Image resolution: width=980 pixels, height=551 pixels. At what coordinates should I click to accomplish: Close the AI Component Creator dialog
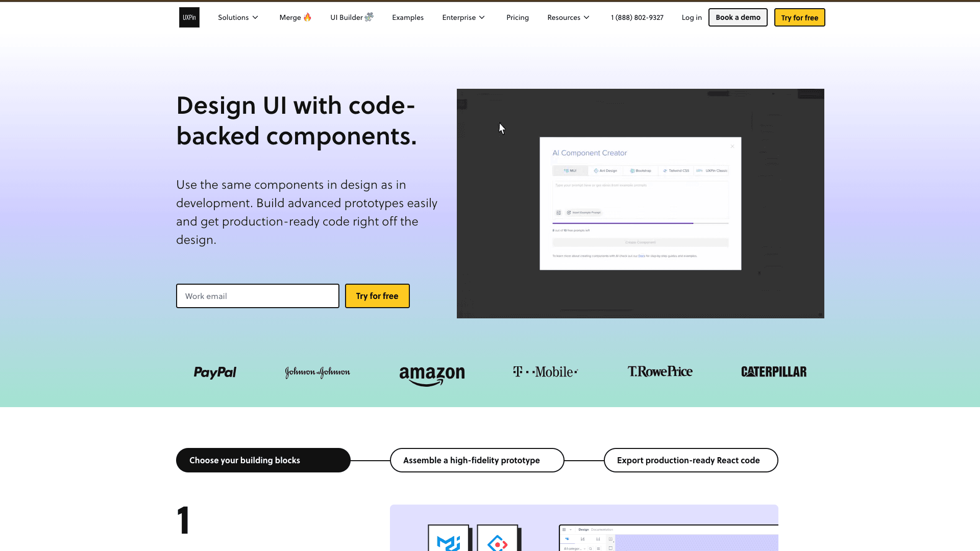[x=732, y=146]
